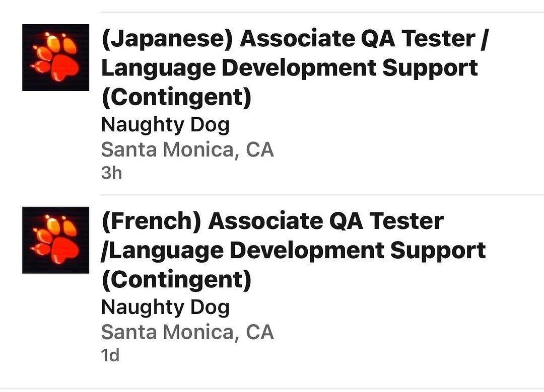Open the French "Associate QA Tester" title text
This screenshot has width=544, height=392.
pyautogui.click(x=326, y=221)
